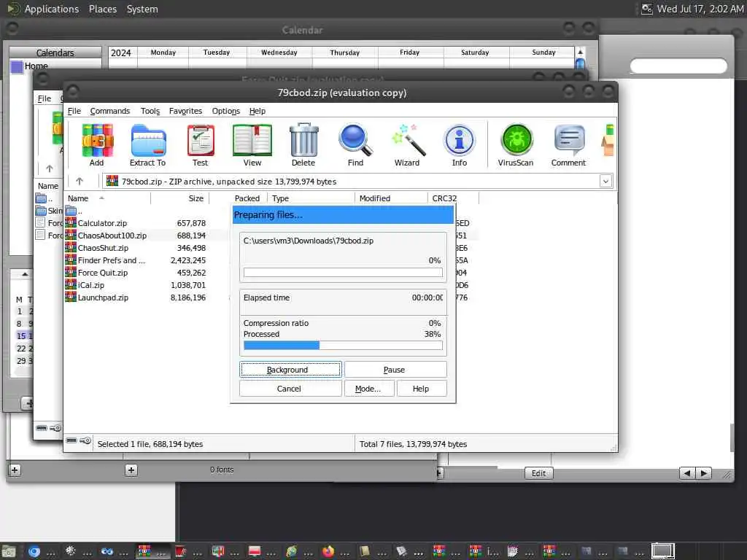Click the key icon in 79cbod.zip status bar
The height and width of the screenshot is (560, 747).
86,440
